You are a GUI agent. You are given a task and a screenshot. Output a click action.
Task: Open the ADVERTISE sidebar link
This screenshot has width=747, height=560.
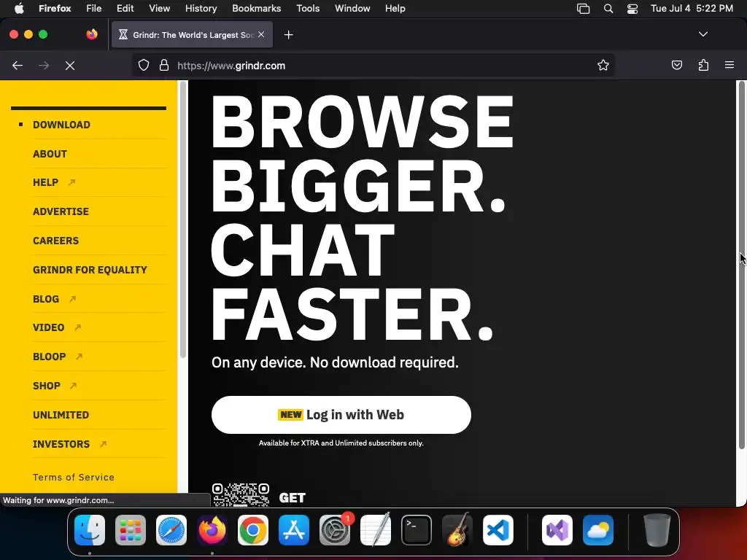[x=61, y=211]
